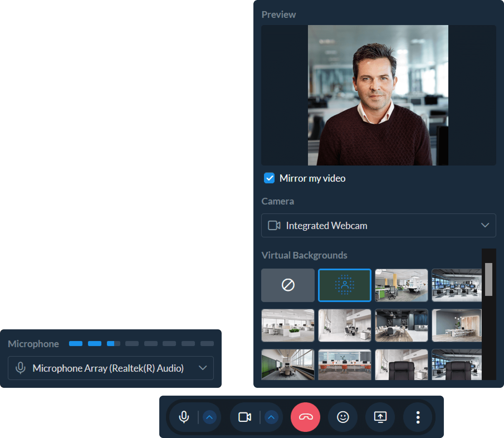Viewport: 504px width, 438px height.
Task: Click the camera icon inside the Camera dropdown
Action: point(274,225)
